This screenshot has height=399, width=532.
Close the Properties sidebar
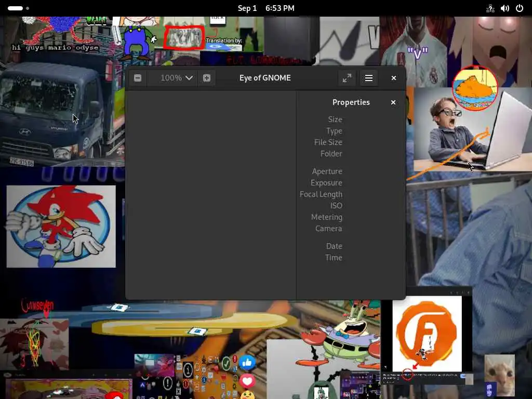393,102
